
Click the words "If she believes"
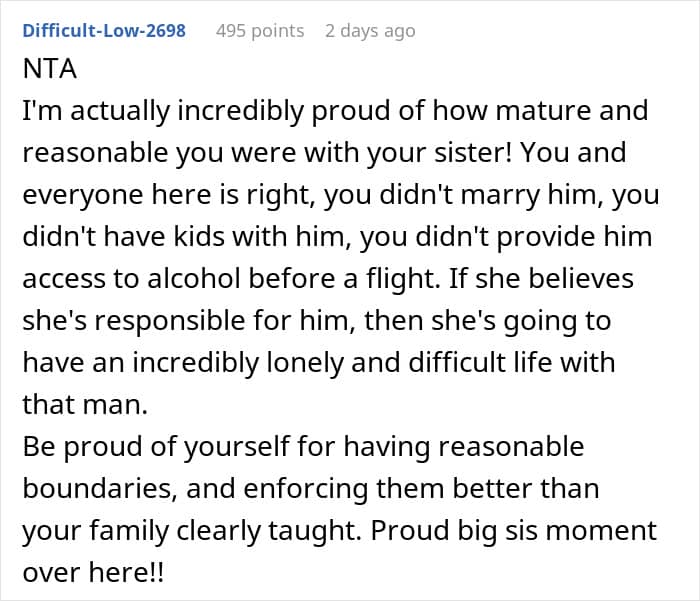[x=541, y=279]
